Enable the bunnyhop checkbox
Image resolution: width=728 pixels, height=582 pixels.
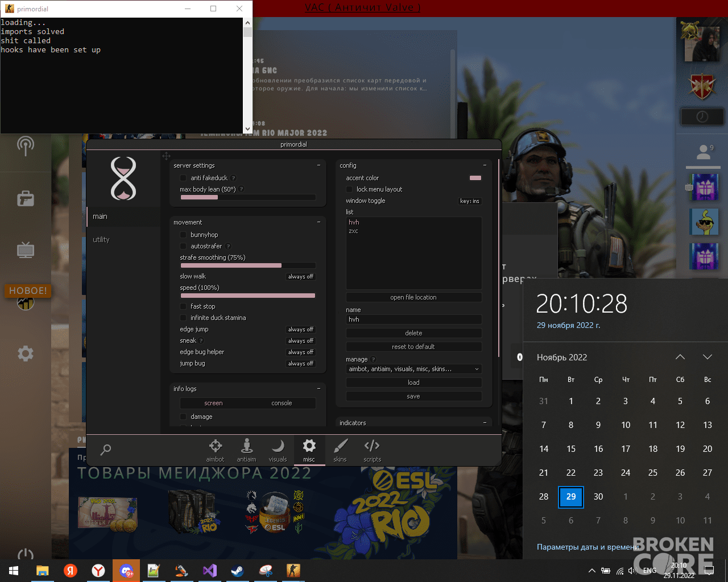point(183,235)
